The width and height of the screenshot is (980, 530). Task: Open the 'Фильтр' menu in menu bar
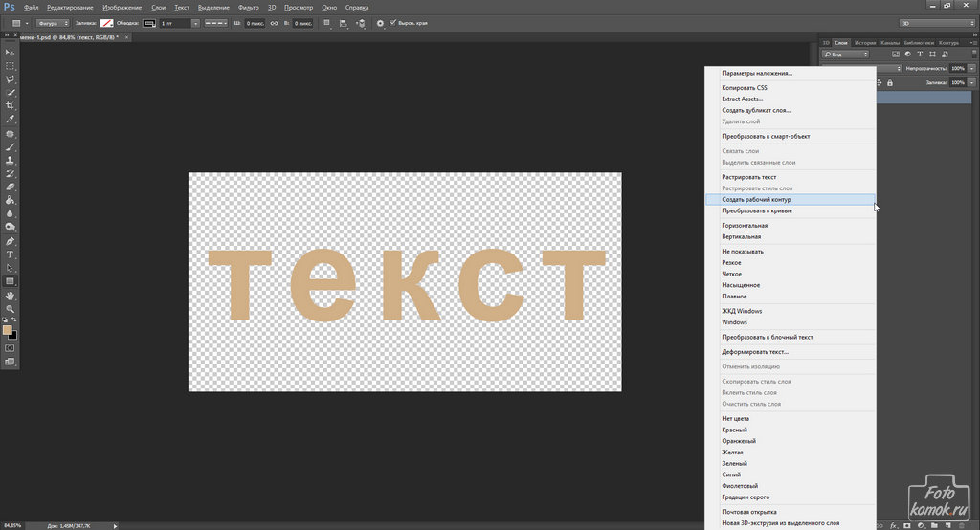pos(248,7)
